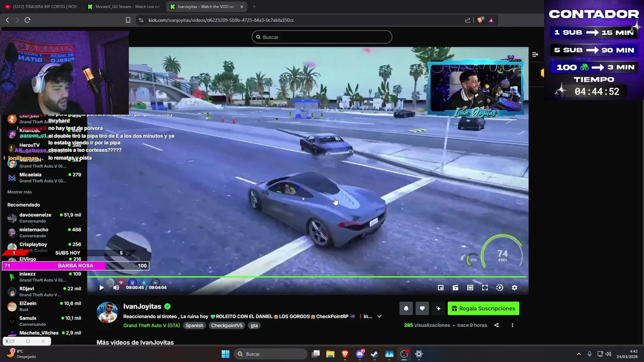Image resolution: width=644 pixels, height=362 pixels.
Task: Open the Windows Start menu
Action: [225, 354]
